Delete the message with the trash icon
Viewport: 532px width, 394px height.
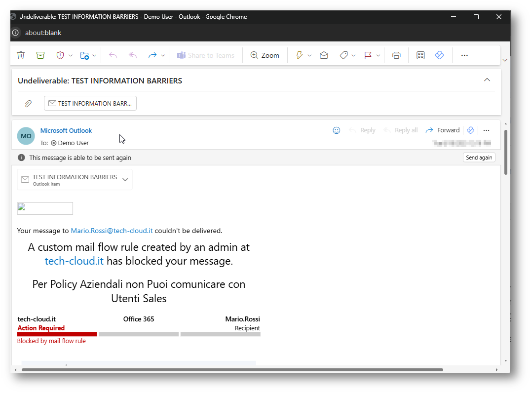tap(21, 55)
